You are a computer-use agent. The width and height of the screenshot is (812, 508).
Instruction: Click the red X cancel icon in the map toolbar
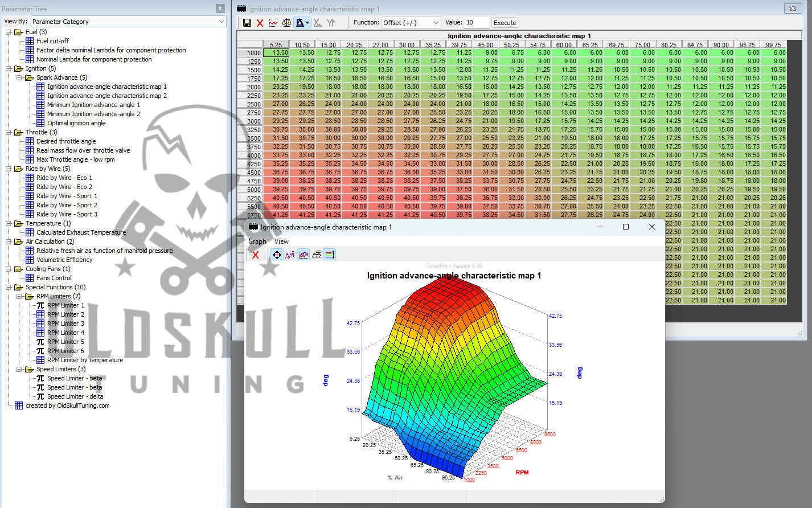point(260,23)
